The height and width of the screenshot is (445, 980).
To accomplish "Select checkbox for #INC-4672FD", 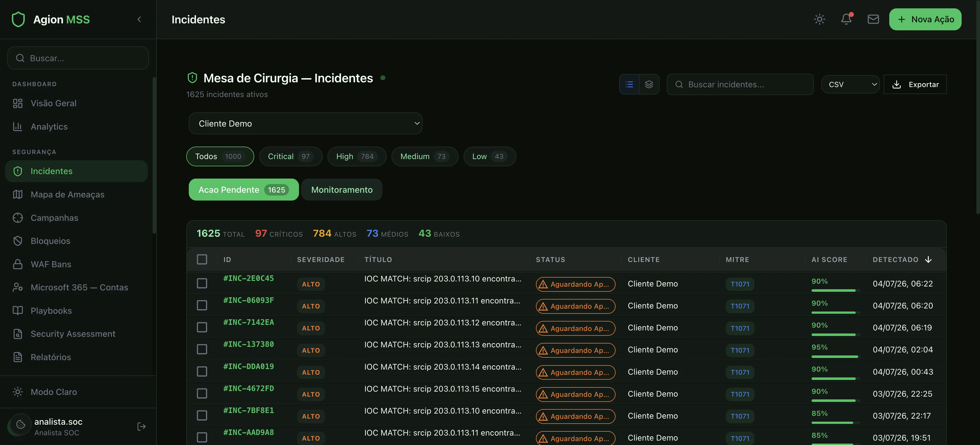I will pos(202,394).
